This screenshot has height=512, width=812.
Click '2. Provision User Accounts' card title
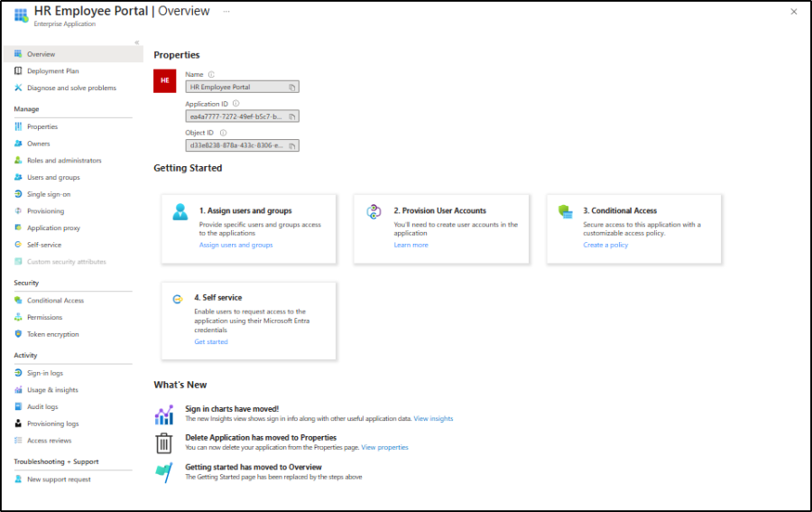(x=439, y=211)
